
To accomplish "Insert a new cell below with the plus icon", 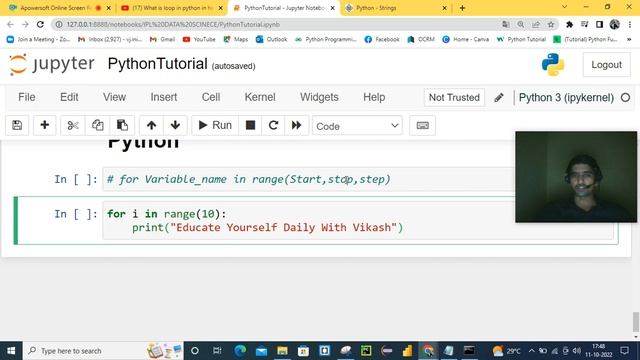I will 44,125.
